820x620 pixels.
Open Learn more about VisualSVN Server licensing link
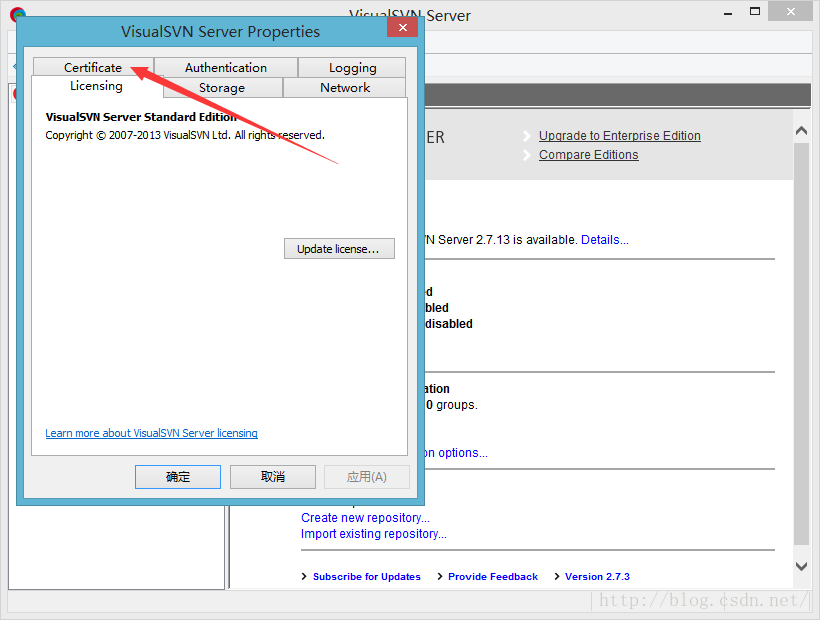(x=151, y=433)
